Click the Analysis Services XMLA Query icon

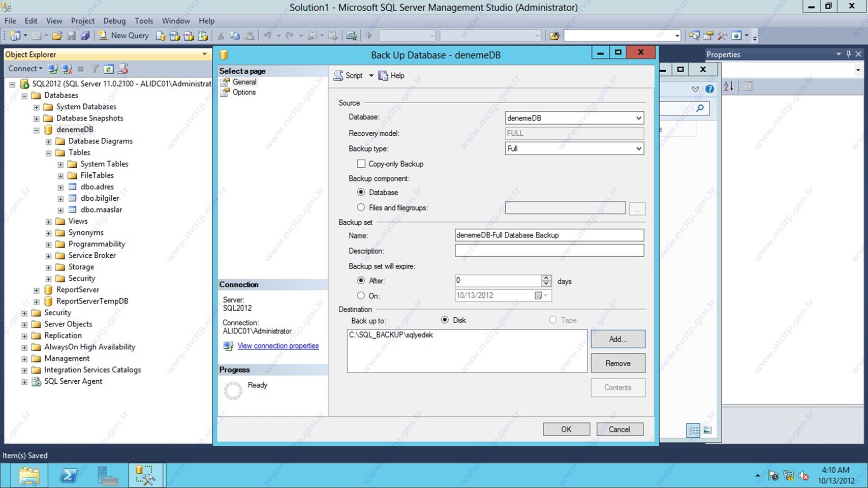coord(203,36)
